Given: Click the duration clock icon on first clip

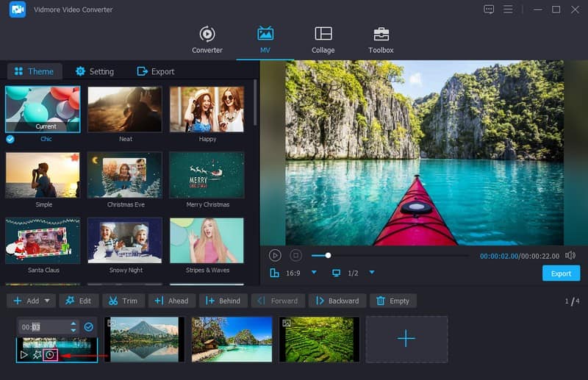Looking at the screenshot, I should 50,354.
